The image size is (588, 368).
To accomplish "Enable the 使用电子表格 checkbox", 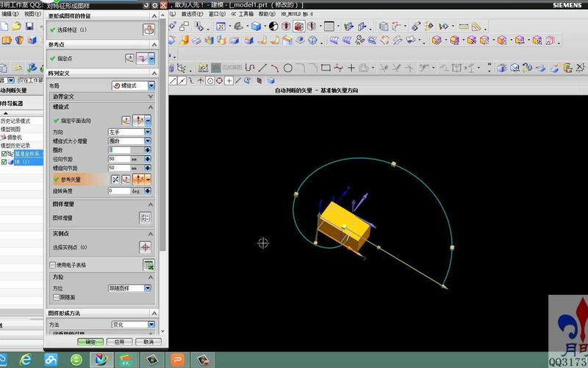I will click(52, 265).
